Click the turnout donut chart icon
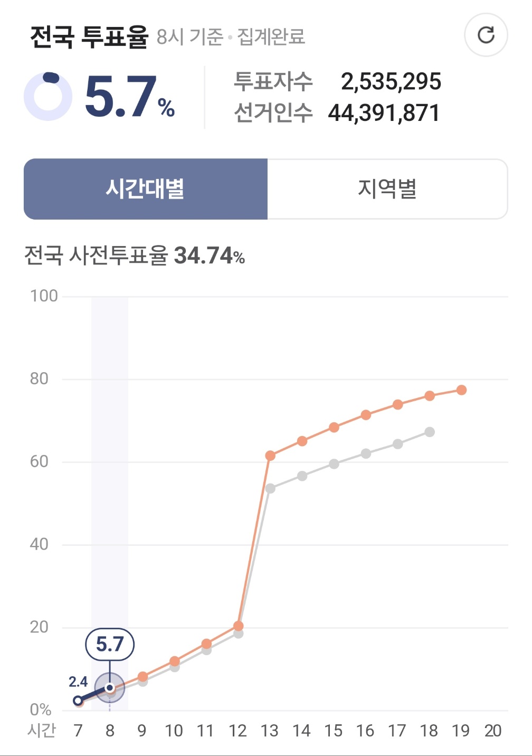The height and width of the screenshot is (756, 532). click(x=48, y=96)
